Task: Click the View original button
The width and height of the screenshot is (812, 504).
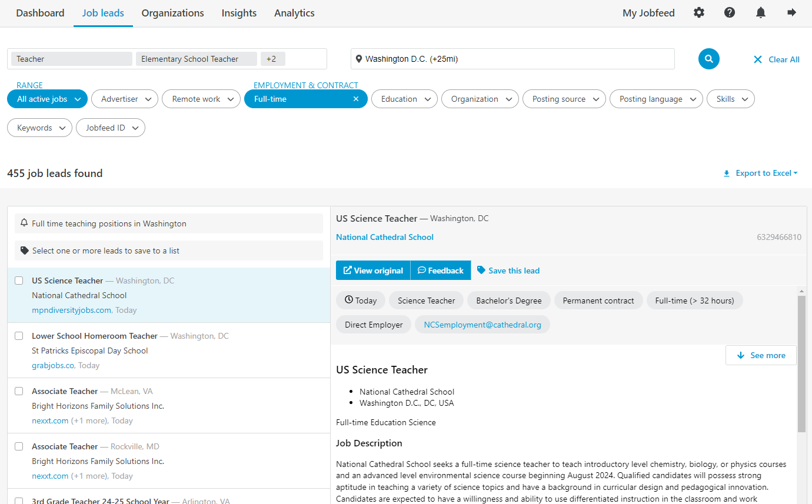Action: 373,271
